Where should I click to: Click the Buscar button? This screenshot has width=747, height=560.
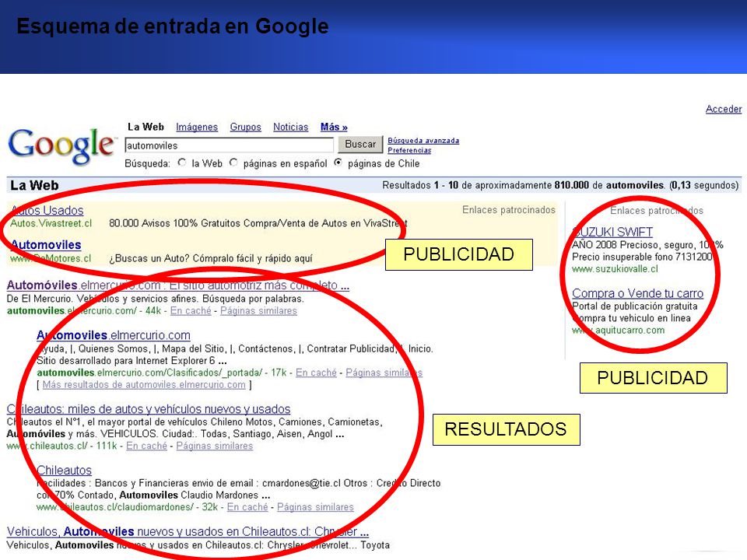click(x=360, y=144)
